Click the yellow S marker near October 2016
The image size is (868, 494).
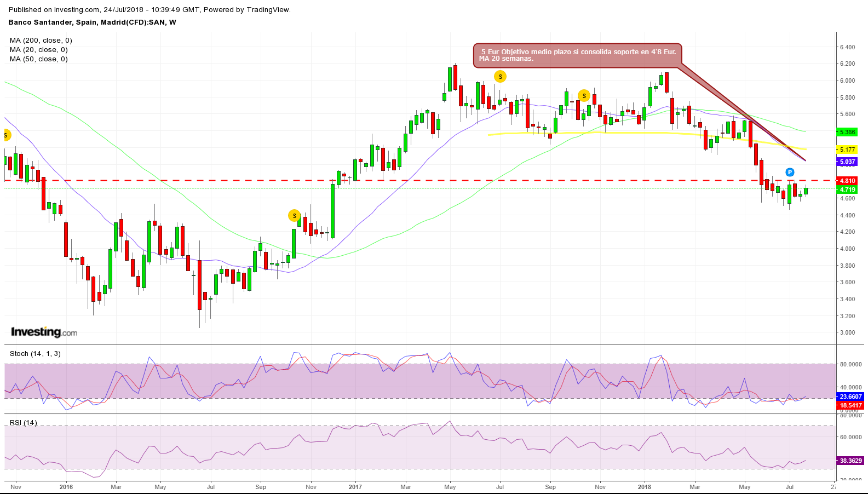pyautogui.click(x=294, y=216)
